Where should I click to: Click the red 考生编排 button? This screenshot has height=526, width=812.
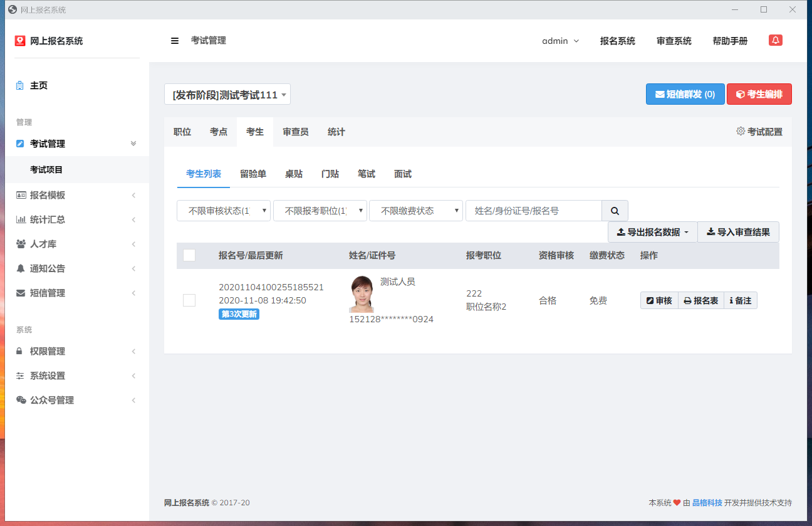759,94
